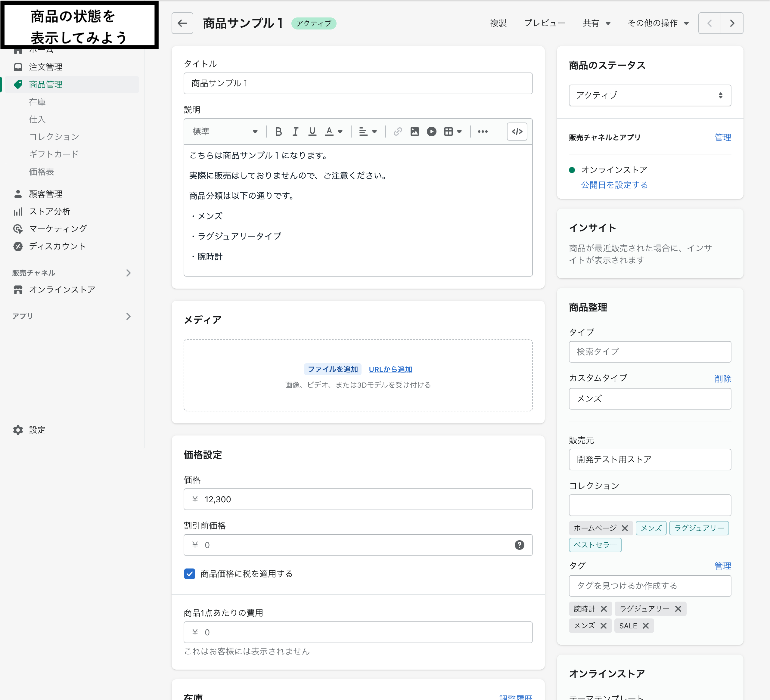
Task: Open ギフトカード submenu item
Action: click(54, 154)
